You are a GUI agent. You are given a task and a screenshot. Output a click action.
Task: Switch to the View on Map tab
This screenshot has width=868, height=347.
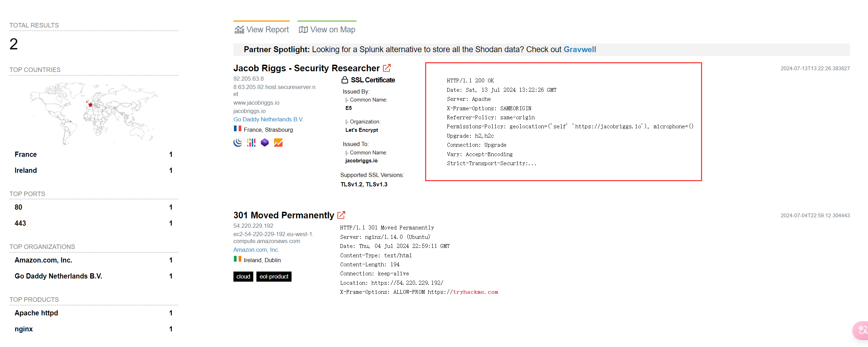pos(327,30)
